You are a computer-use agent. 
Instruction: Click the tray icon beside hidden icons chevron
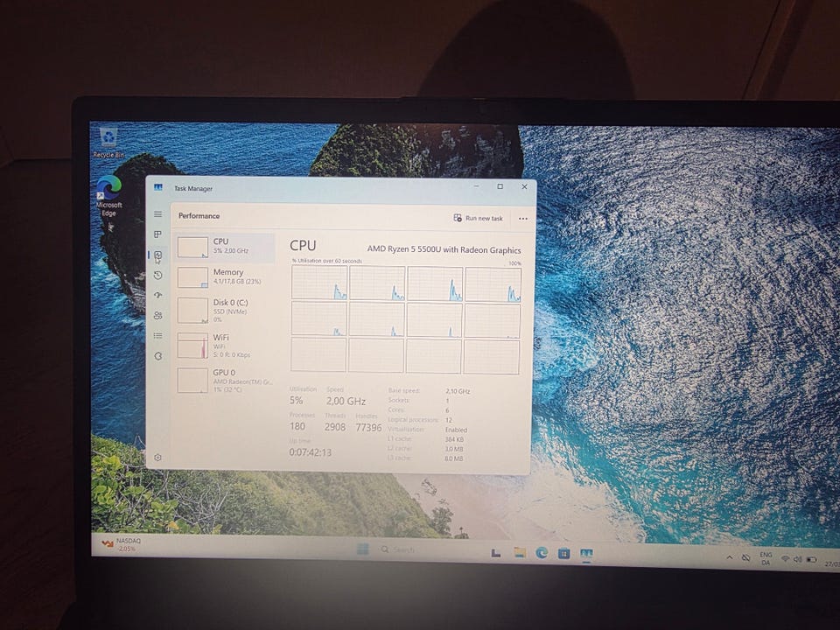(745, 558)
